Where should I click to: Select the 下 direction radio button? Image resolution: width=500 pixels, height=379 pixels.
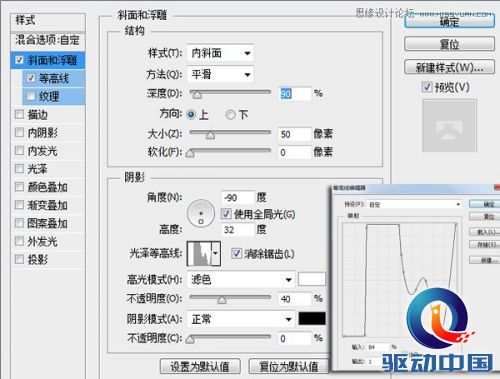(230, 115)
